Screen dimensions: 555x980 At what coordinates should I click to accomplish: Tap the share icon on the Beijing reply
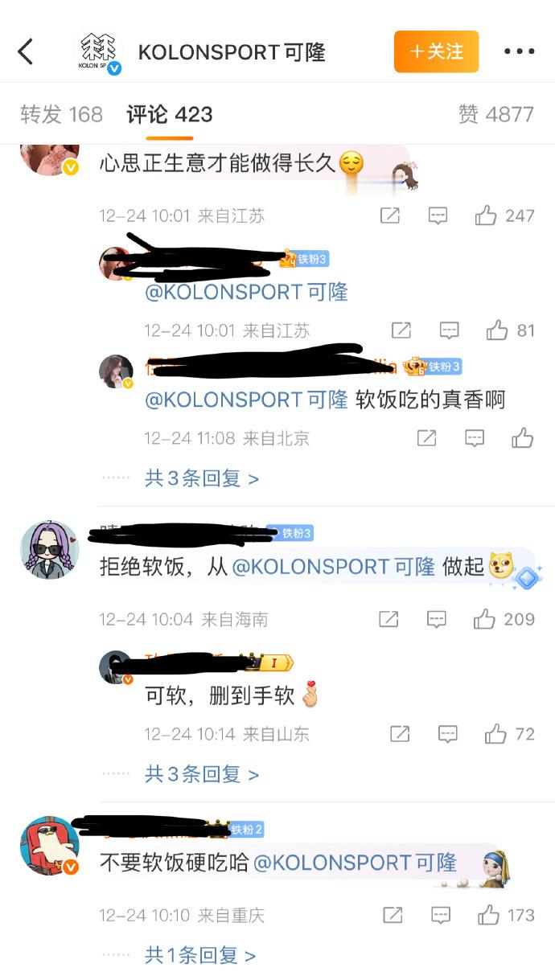[426, 438]
